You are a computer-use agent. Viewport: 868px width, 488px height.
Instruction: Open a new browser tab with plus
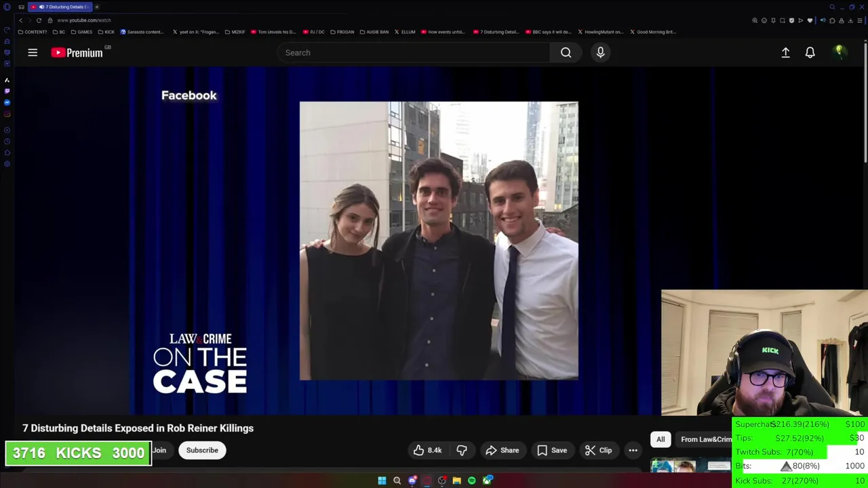(x=97, y=7)
